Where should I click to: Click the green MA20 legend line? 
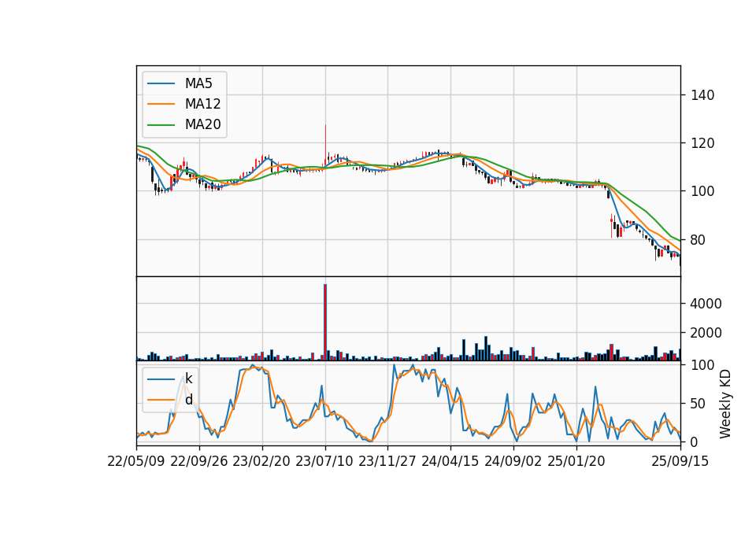tap(161, 125)
